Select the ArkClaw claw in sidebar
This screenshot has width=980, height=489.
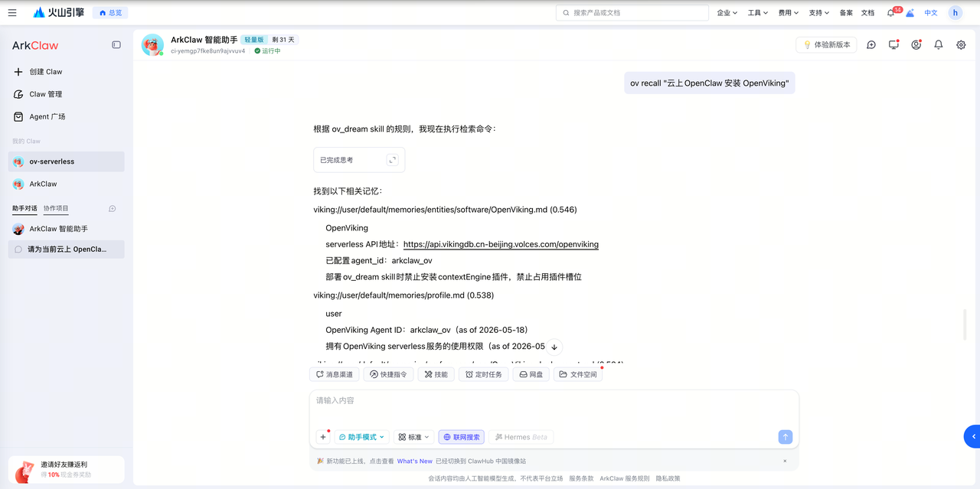66,184
